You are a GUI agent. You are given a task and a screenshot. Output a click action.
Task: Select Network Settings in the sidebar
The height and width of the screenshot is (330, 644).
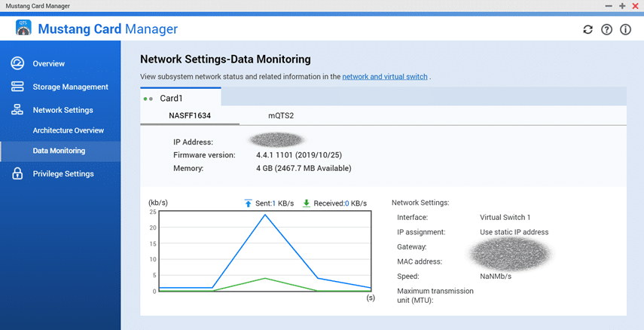[x=63, y=110]
